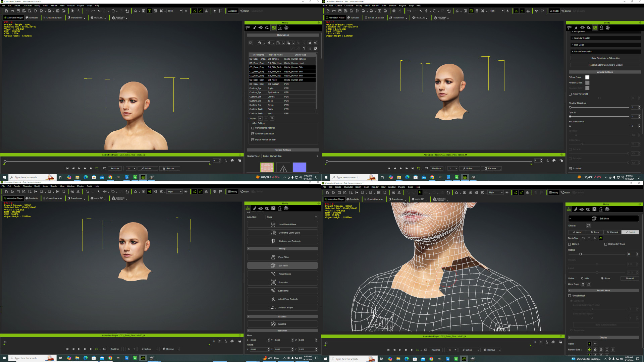This screenshot has width=644, height=362.
Task: Uncheck the 2-sided checkbox
Action: pos(570,169)
